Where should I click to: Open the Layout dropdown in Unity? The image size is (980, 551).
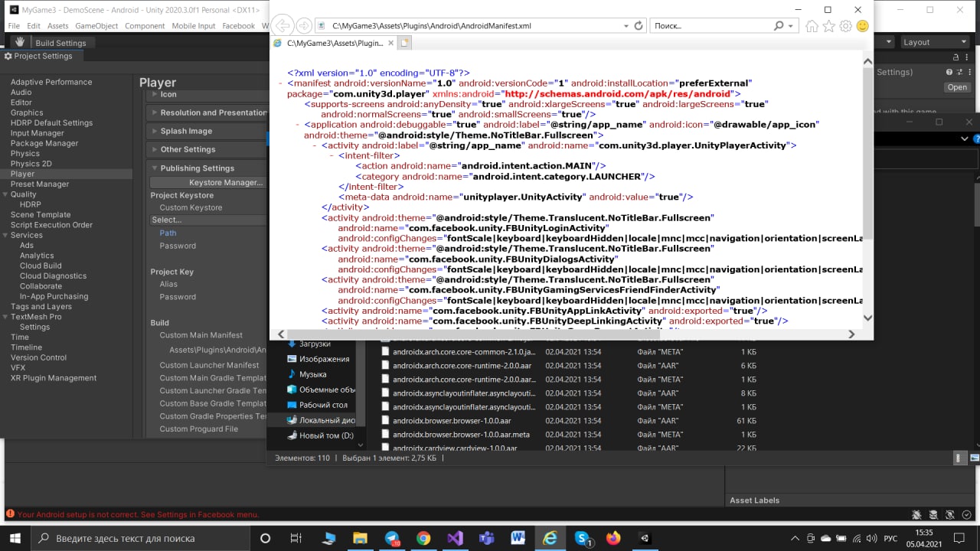[x=934, y=42]
